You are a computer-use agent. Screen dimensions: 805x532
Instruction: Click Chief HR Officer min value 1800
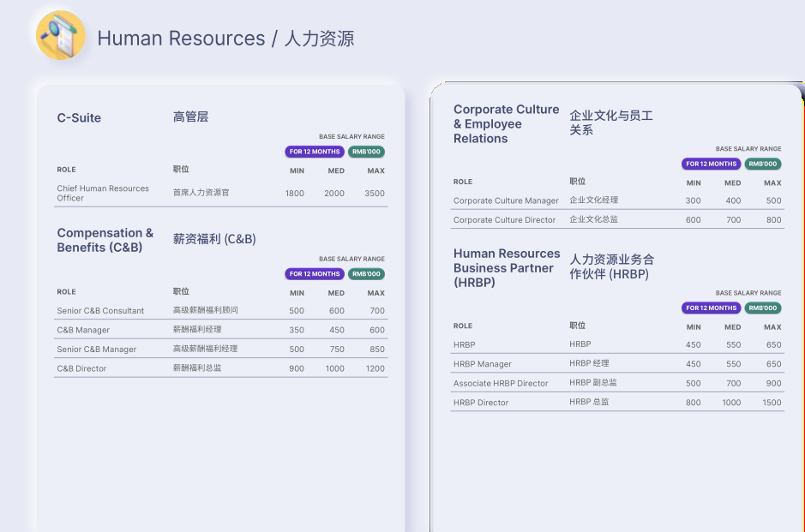(x=294, y=194)
